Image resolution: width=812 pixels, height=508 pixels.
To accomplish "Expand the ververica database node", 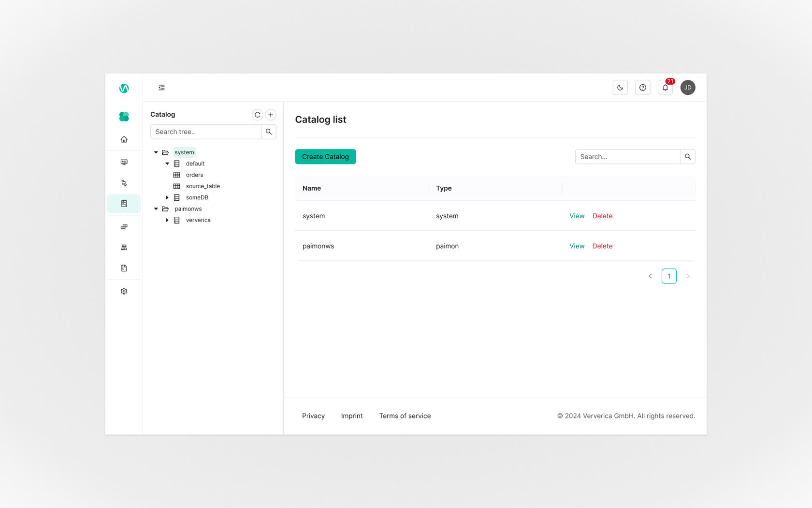I will pyautogui.click(x=167, y=220).
